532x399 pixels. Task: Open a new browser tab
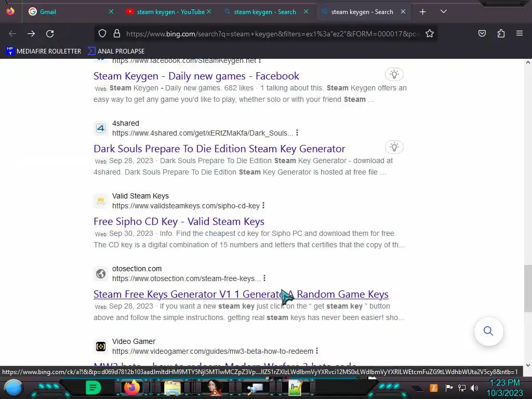[422, 12]
